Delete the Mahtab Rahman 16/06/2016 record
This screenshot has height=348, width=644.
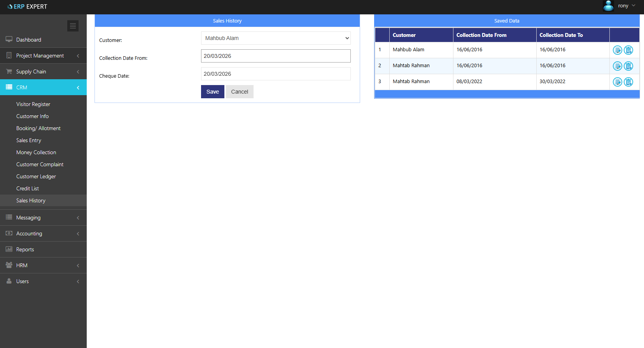coord(628,66)
